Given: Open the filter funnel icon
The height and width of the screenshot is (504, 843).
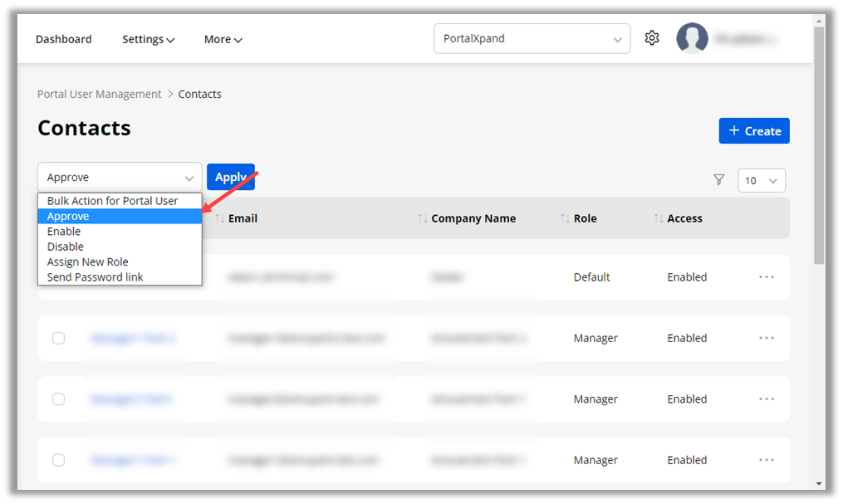Looking at the screenshot, I should (x=719, y=180).
